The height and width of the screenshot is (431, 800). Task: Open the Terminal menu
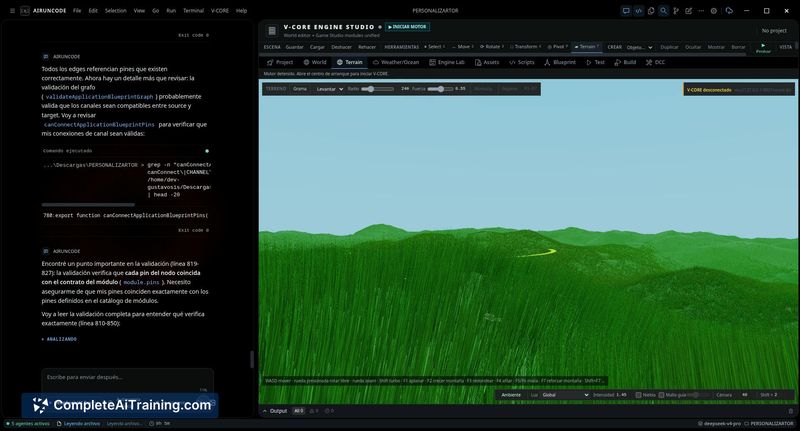point(193,11)
